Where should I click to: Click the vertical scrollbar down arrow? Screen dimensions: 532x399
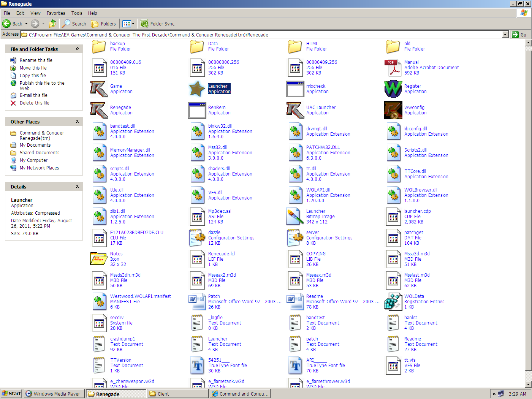528,384
